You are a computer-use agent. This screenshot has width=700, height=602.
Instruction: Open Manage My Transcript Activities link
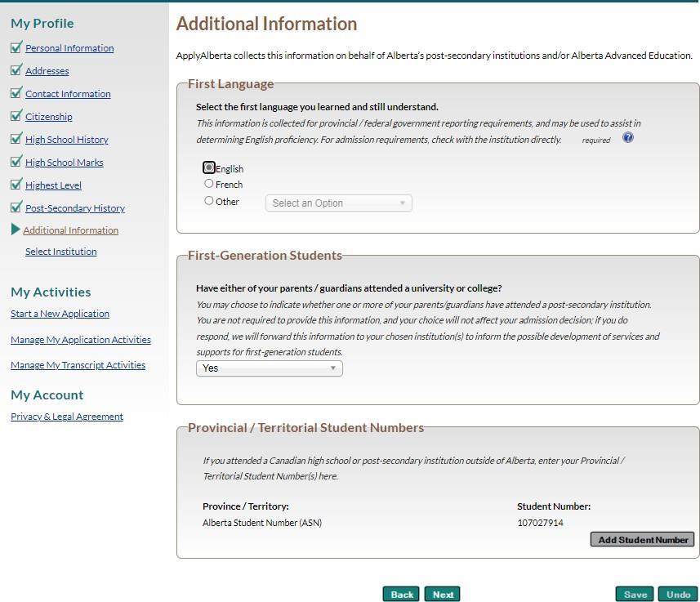78,365
